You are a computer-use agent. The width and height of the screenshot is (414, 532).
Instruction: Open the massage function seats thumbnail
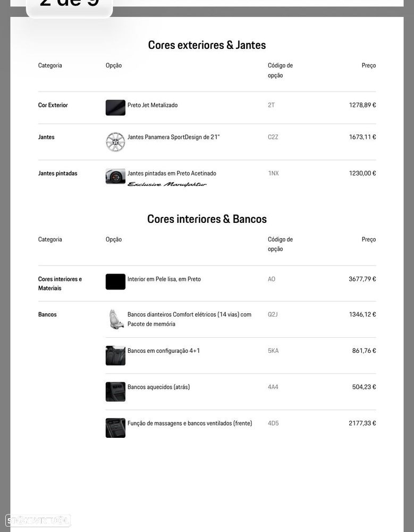tap(115, 428)
